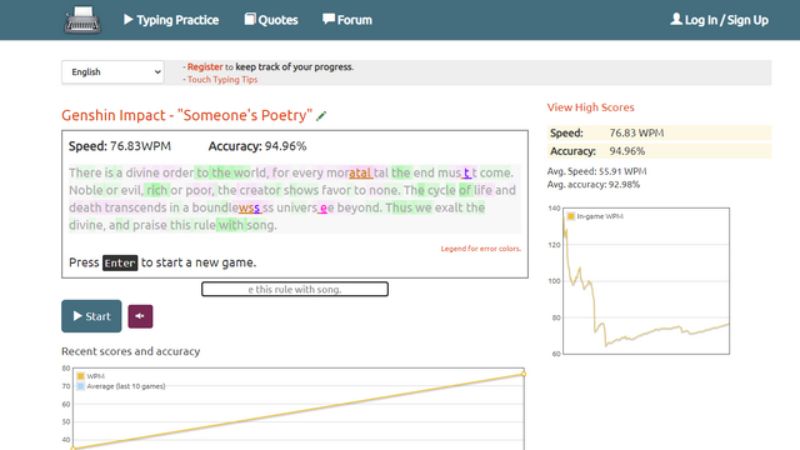Open the Touch Typing Tips link

tap(221, 79)
